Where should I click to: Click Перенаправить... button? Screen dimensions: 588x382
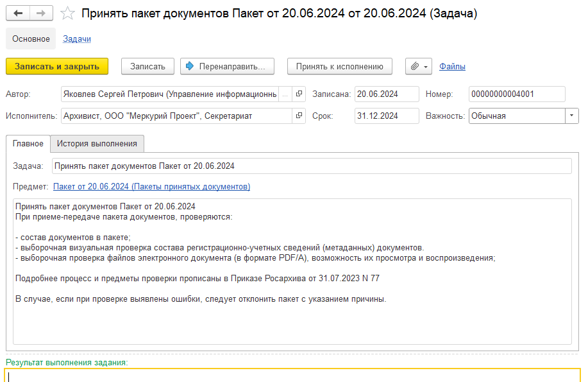tap(227, 67)
